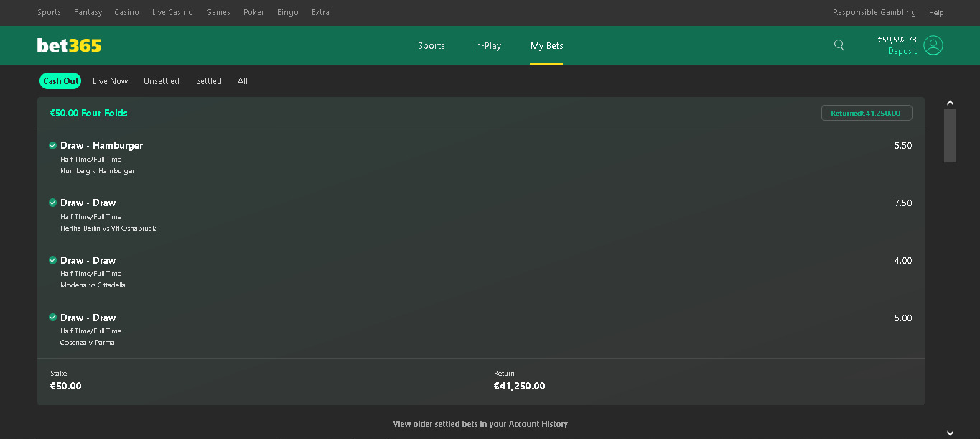Screen dimensions: 980x439
Task: Select the Unsettled filter
Action: 162,81
